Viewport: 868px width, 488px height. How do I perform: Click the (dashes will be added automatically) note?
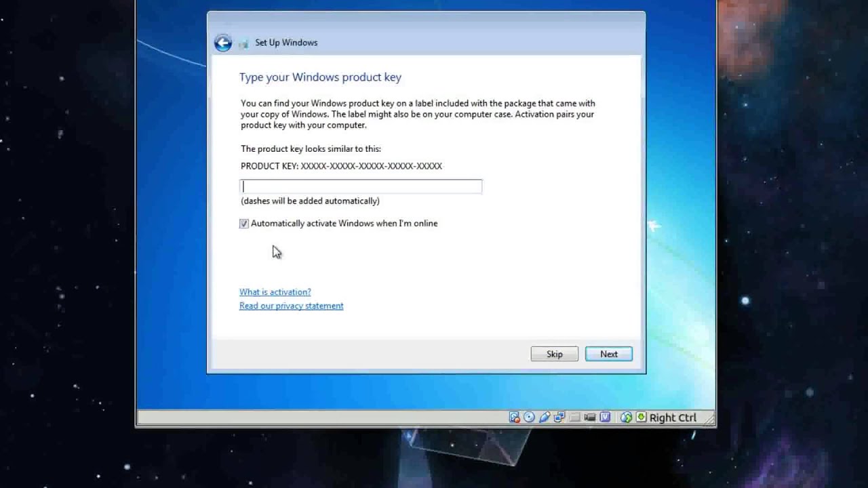tap(310, 201)
